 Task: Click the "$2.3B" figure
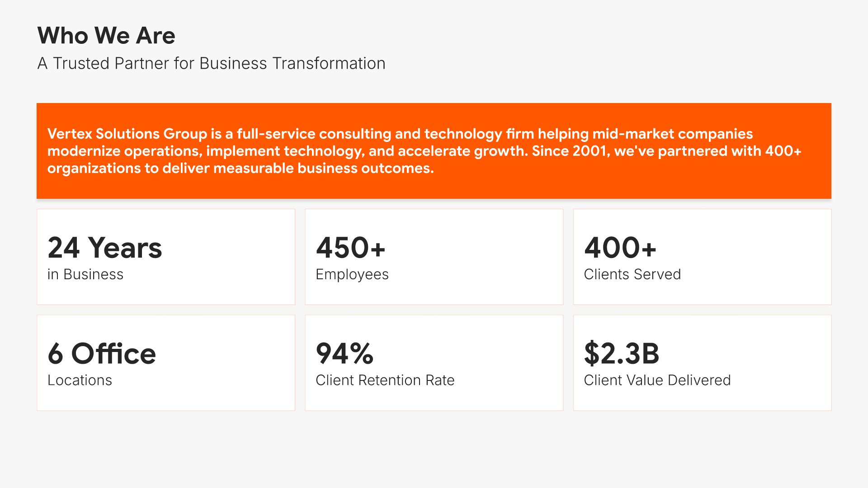pos(622,353)
